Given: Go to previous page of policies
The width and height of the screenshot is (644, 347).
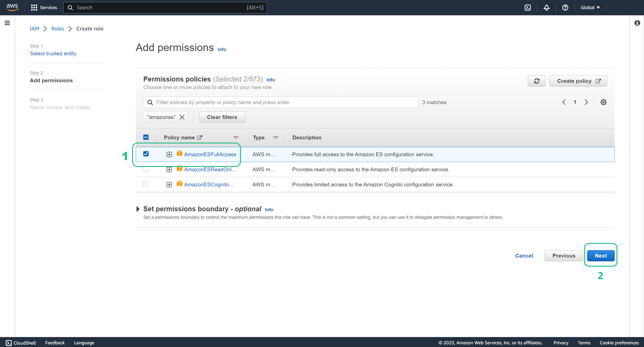Looking at the screenshot, I should (x=564, y=102).
